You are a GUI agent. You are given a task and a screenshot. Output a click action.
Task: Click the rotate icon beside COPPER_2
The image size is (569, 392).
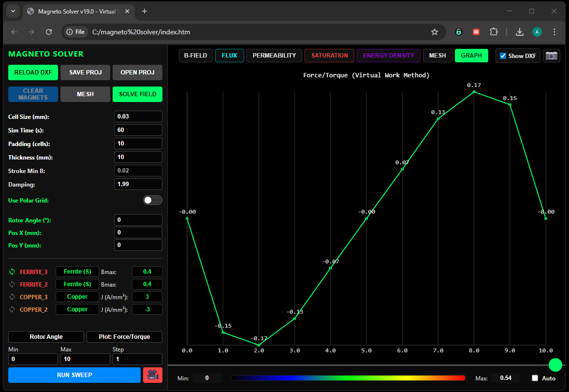[12, 309]
